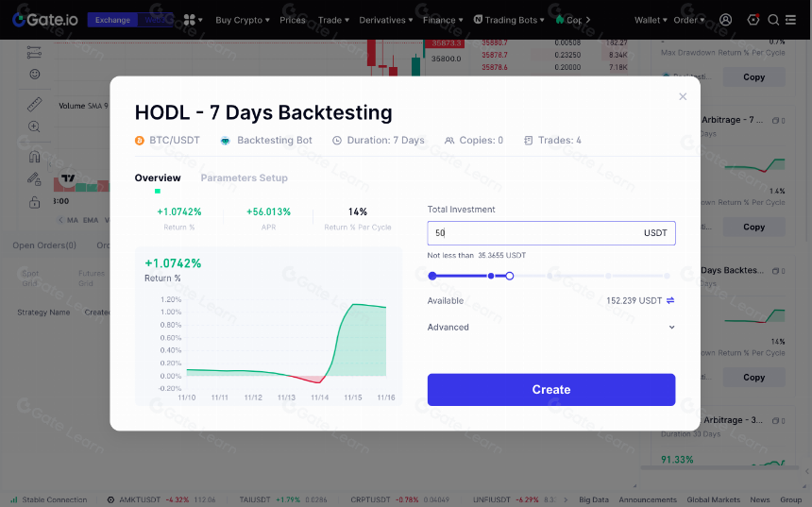Click the Total Investment input field

click(551, 233)
